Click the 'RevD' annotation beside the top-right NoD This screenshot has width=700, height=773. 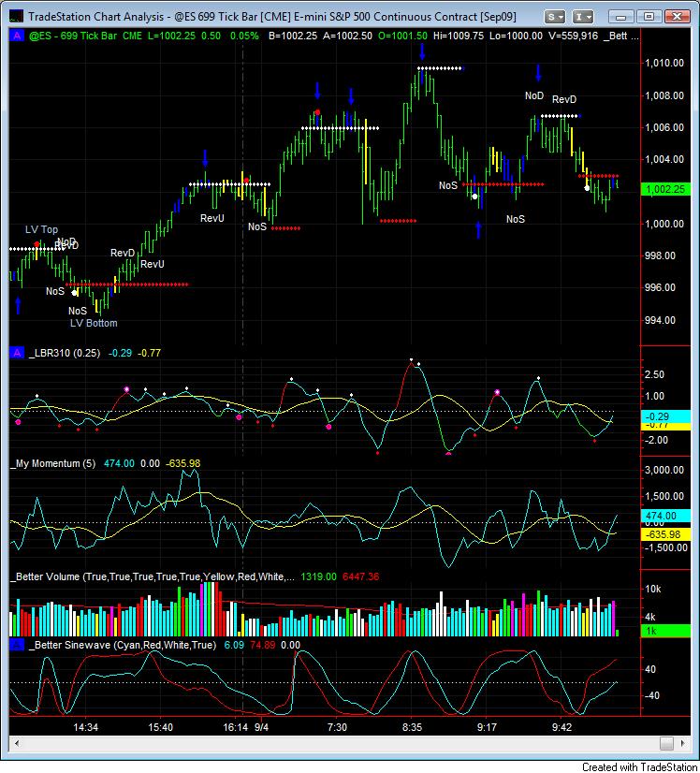564,99
